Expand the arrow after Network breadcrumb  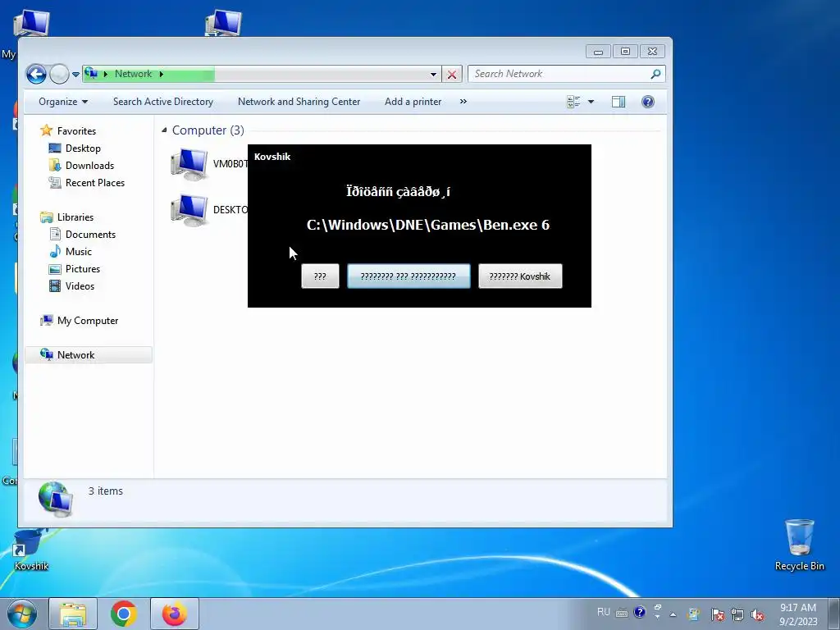(162, 74)
